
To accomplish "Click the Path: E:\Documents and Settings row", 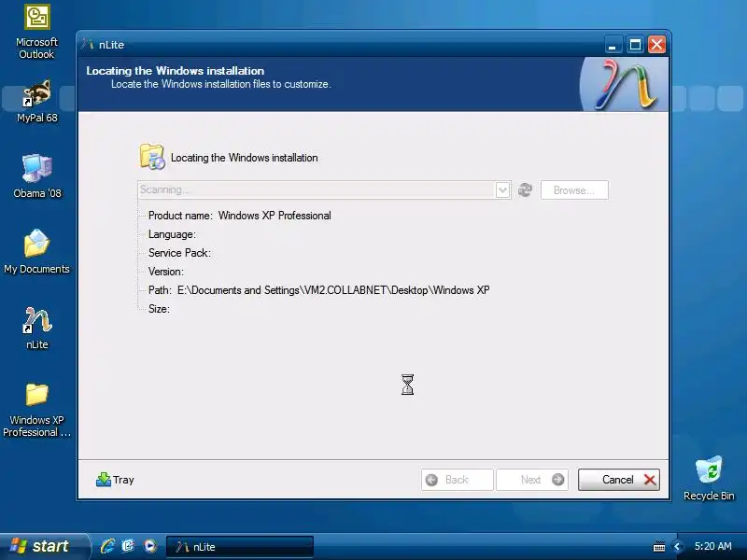I will (x=318, y=290).
